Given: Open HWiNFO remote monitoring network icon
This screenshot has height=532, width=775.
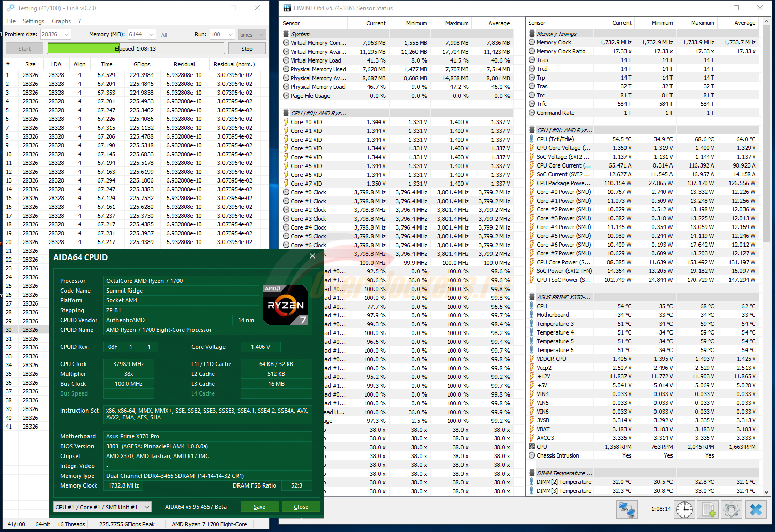Looking at the screenshot, I should (627, 509).
